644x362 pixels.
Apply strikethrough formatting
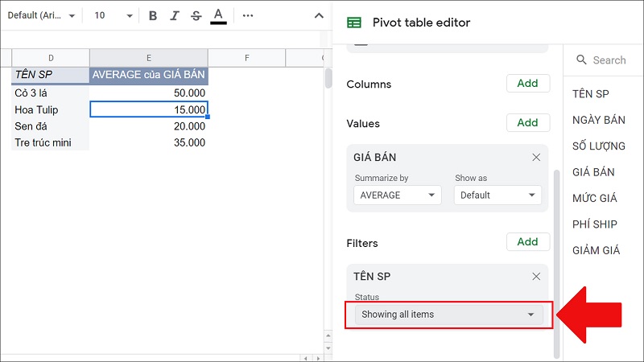196,15
